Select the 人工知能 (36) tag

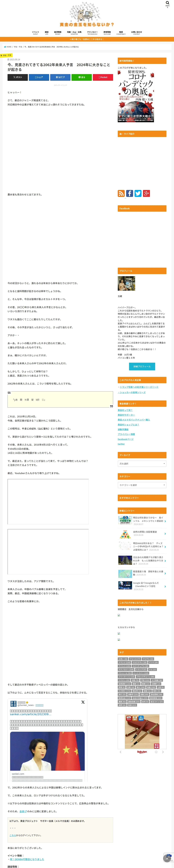(x=157, y=680)
